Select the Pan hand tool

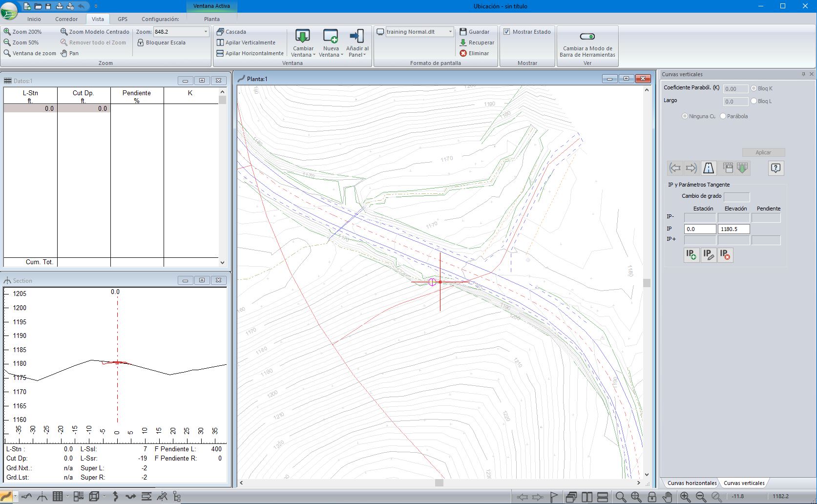click(69, 53)
